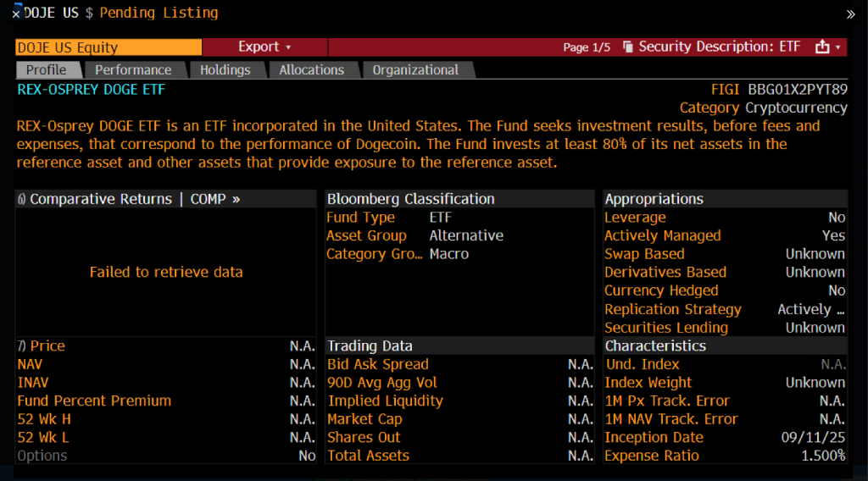The width and height of the screenshot is (868, 481).
Task: Select the REX-OSPREY DOGE ETF heading
Action: (92, 90)
